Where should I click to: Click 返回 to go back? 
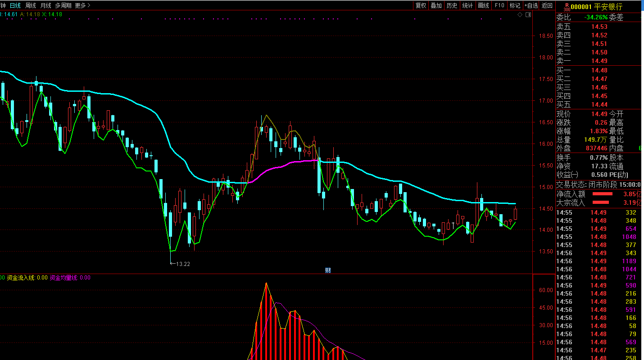[547, 5]
